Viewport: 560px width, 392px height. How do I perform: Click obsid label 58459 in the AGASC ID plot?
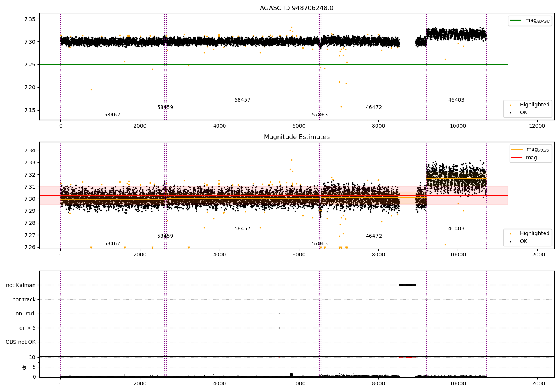coord(165,108)
